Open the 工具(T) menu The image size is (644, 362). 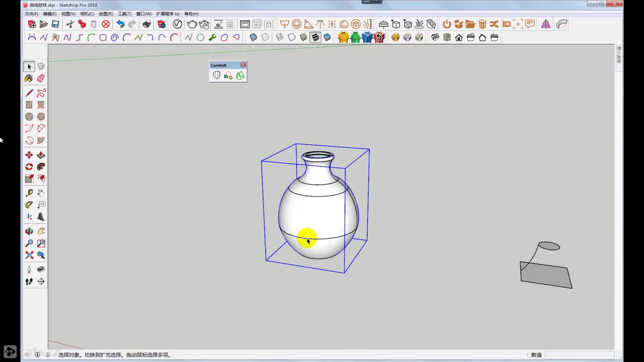[124, 14]
